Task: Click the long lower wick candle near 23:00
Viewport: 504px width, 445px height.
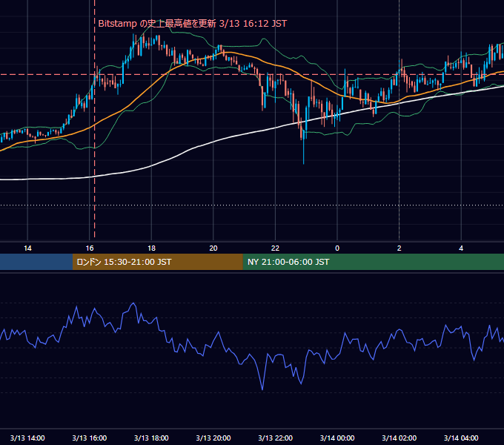Action: click(x=304, y=148)
